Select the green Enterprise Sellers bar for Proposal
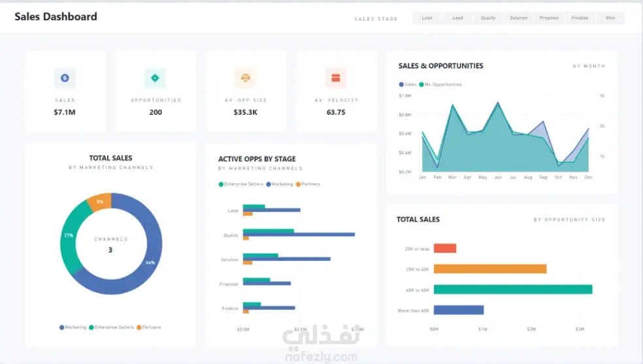 (x=256, y=280)
